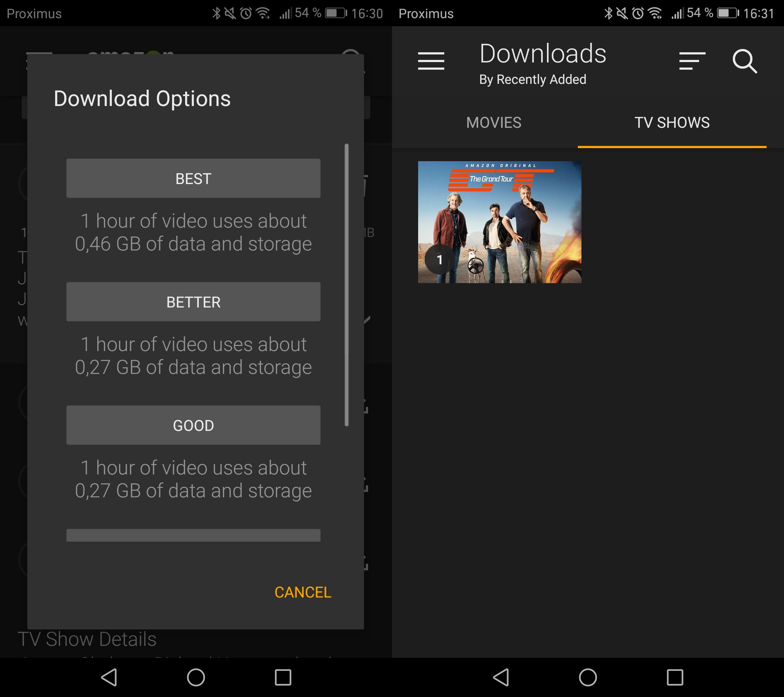Tap Android home button on left screen
The height and width of the screenshot is (697, 784).
[196, 677]
